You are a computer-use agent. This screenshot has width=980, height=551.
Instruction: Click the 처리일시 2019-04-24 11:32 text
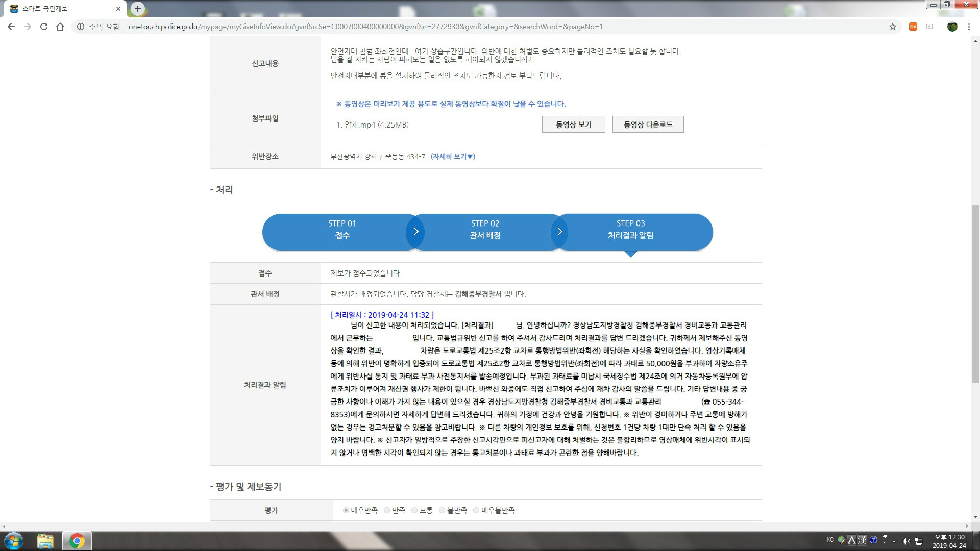point(382,315)
